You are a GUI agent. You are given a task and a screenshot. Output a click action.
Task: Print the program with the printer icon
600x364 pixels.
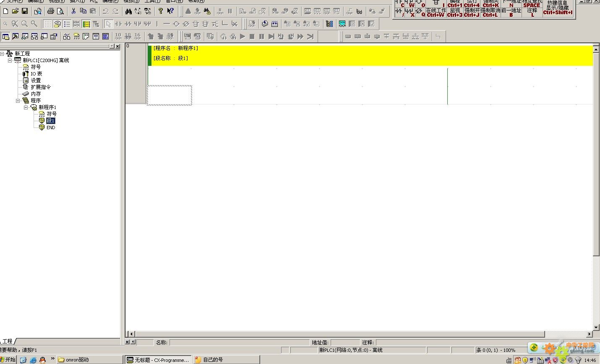[x=51, y=11]
